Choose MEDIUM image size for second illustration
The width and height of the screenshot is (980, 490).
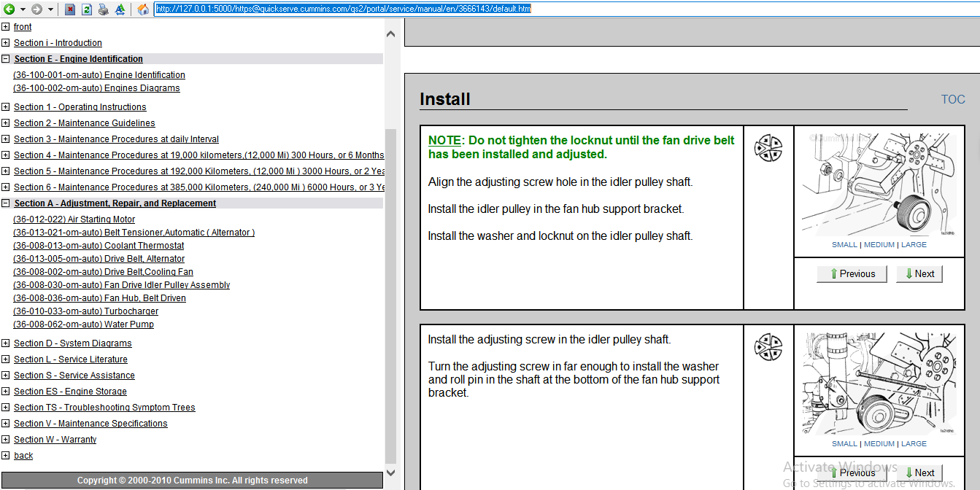point(879,444)
